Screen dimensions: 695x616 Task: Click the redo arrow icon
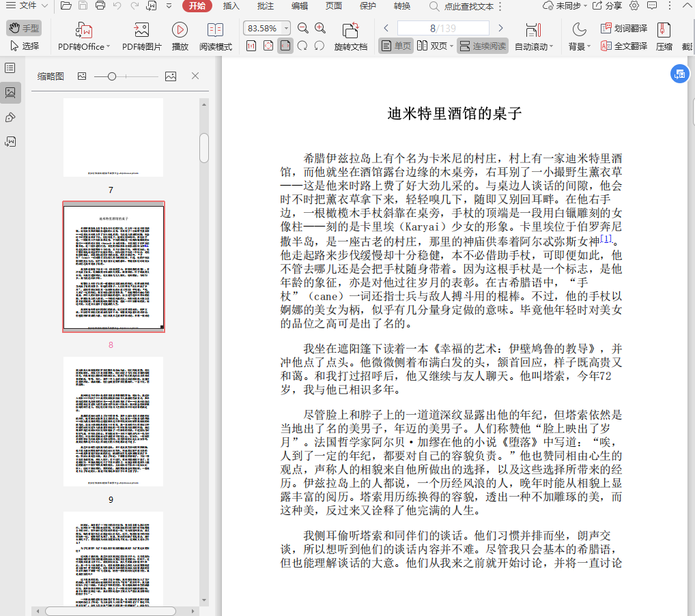click(x=134, y=5)
